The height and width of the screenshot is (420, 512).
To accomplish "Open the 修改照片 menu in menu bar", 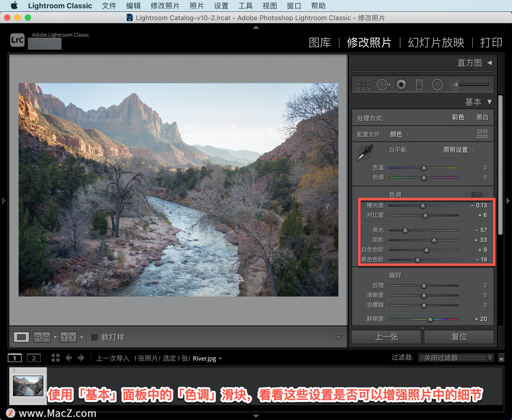I will [165, 6].
